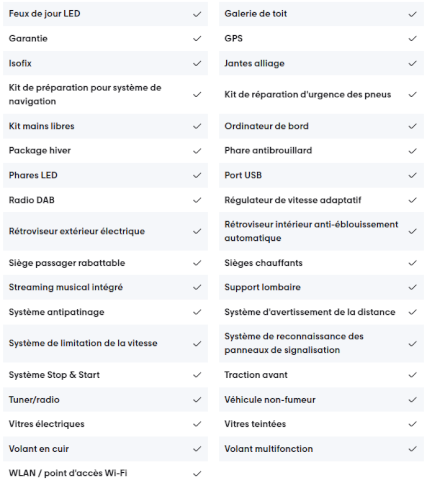Click the checkmark next to Port USB
The height and width of the screenshot is (480, 432).
(413, 175)
